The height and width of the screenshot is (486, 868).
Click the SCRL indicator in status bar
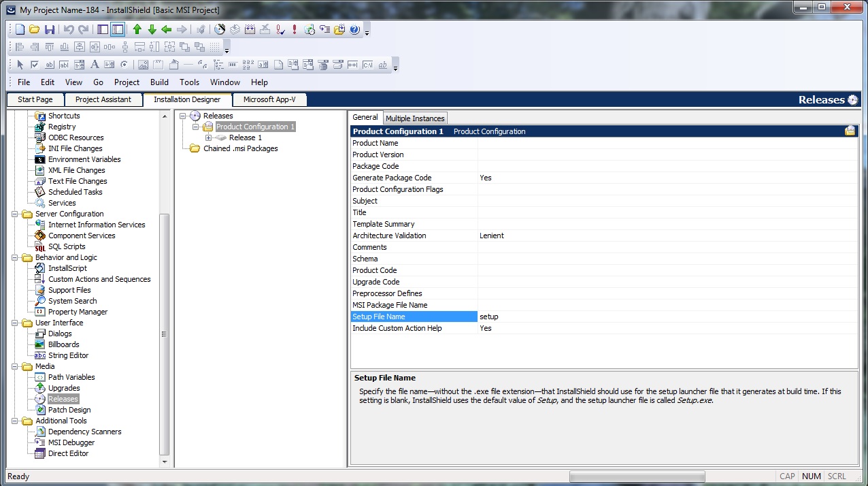point(837,476)
